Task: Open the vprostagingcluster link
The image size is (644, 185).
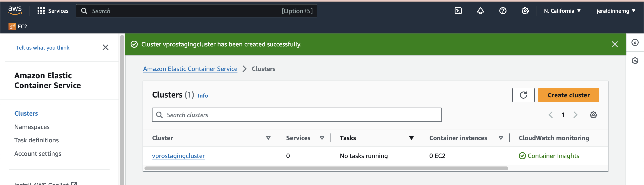Action: [x=178, y=156]
